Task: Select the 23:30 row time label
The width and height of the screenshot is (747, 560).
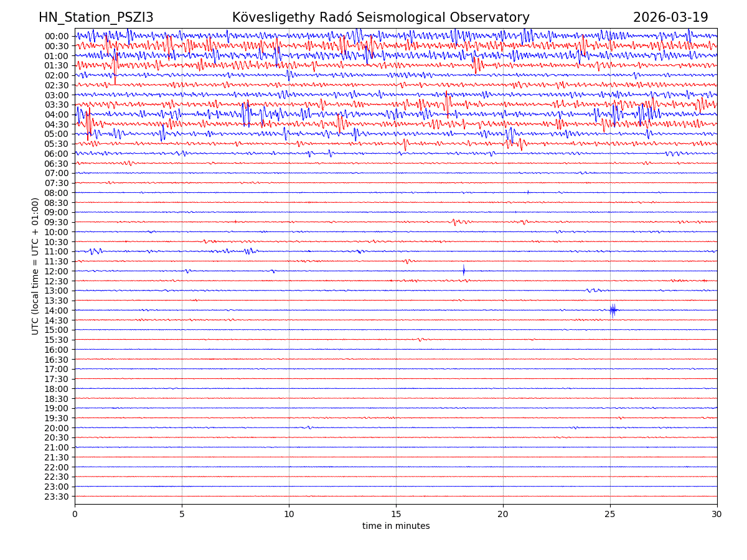Action: 56,497
